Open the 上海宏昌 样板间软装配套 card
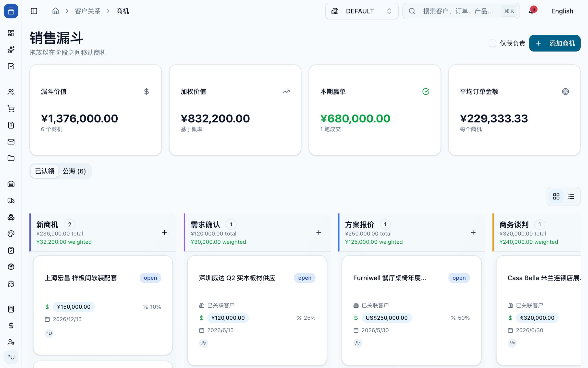 pos(103,305)
